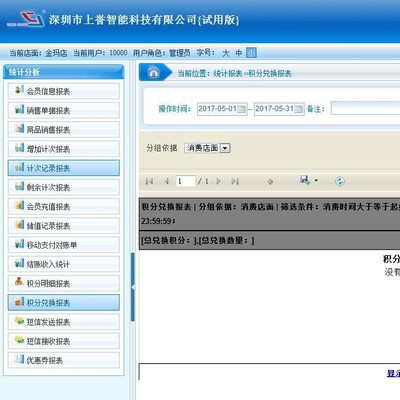400x400 pixels.
Task: Click the 当前用户: 10000 text
Action: point(100,53)
